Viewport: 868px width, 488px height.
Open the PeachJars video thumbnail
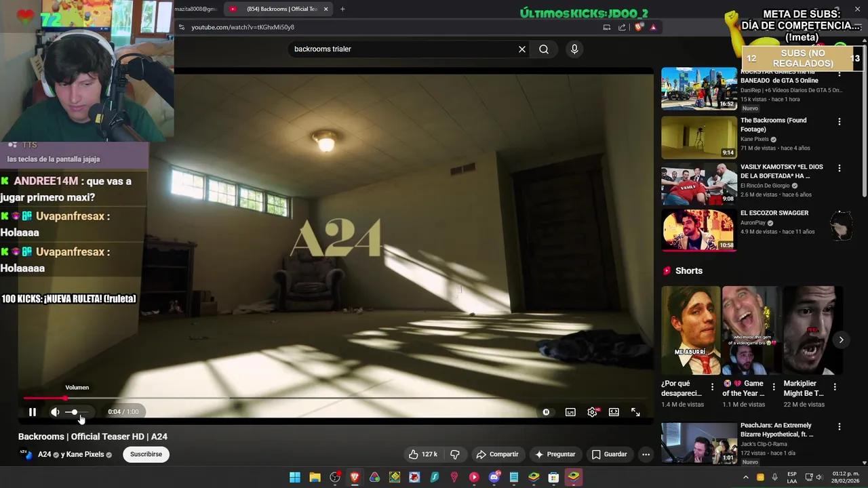coord(698,443)
